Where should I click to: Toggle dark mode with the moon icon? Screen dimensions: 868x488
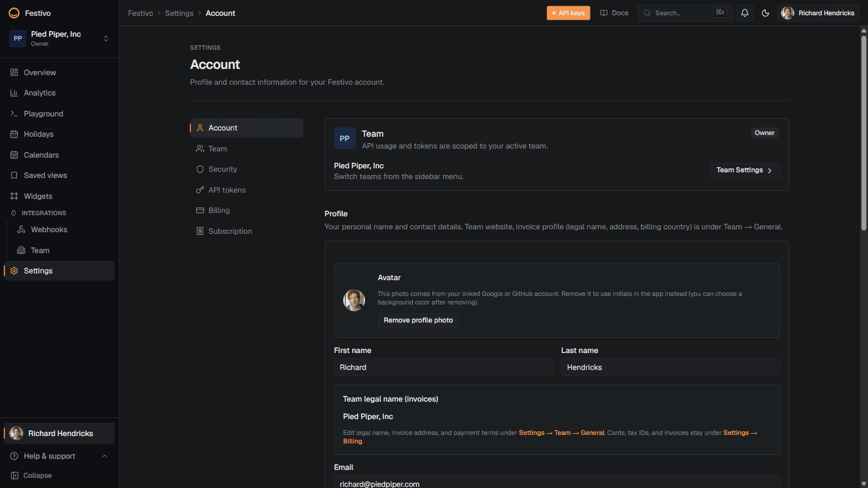coord(766,13)
